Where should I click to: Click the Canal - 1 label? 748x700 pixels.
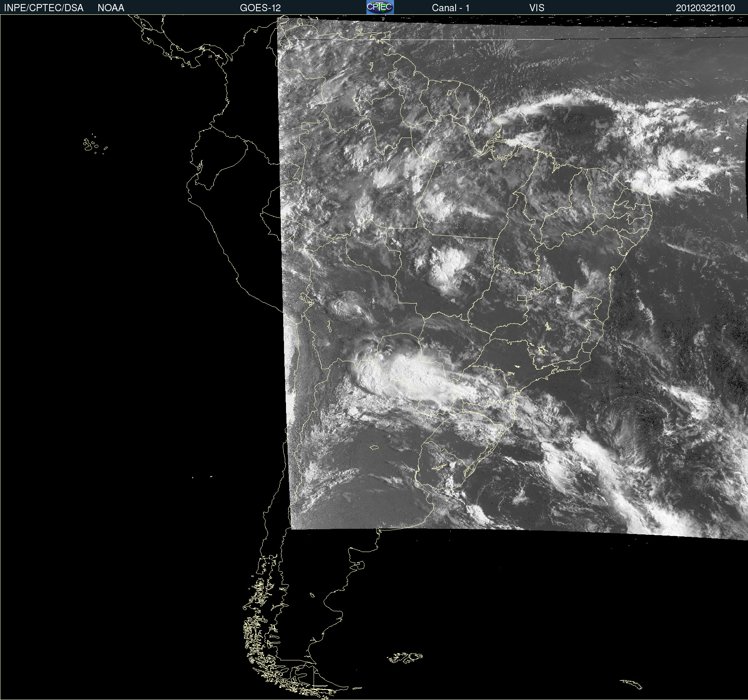coord(450,8)
